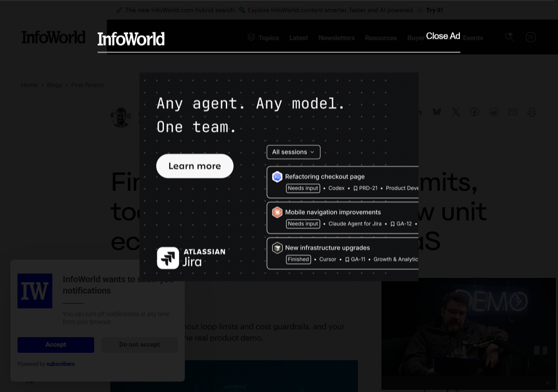Click the Atlassian Jira logo in the ad
The image size is (558, 392).
[191, 258]
